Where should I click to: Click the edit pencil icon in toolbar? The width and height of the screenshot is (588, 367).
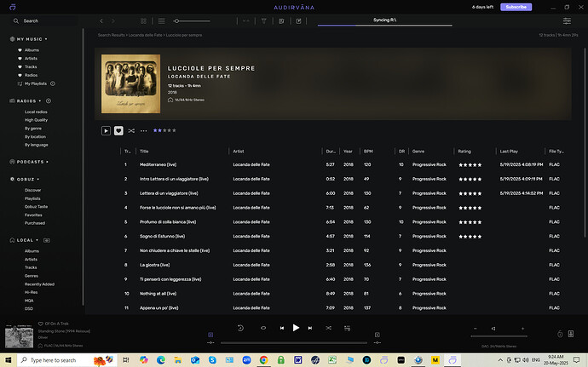point(298,21)
